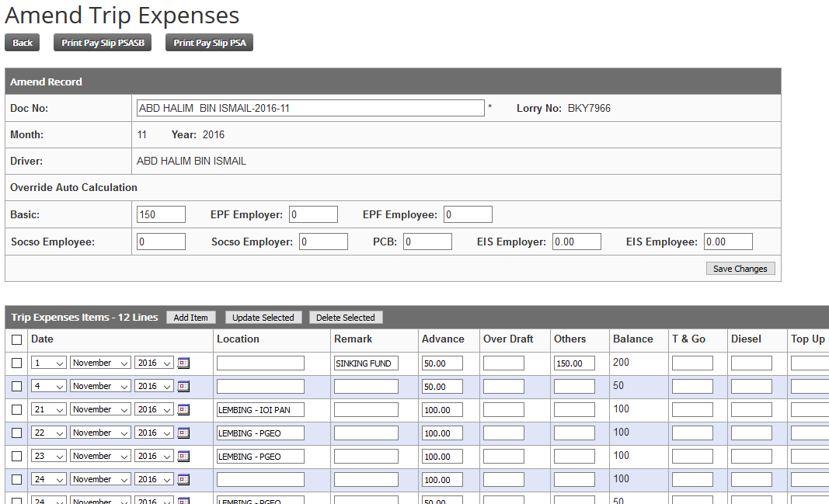Save Changes to the amend record

(740, 269)
